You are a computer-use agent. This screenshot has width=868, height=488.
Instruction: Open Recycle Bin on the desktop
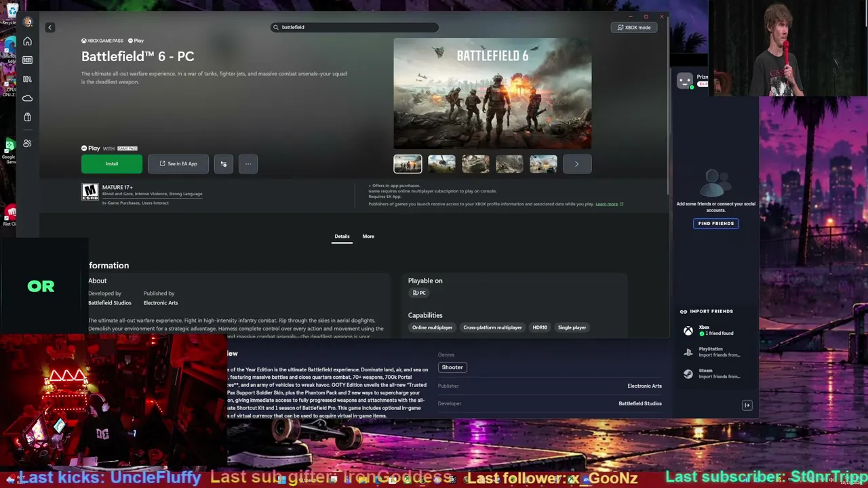click(x=9, y=14)
